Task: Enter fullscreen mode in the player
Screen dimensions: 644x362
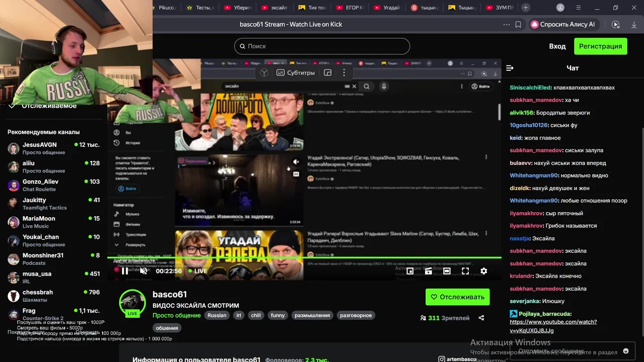Action: [465, 271]
